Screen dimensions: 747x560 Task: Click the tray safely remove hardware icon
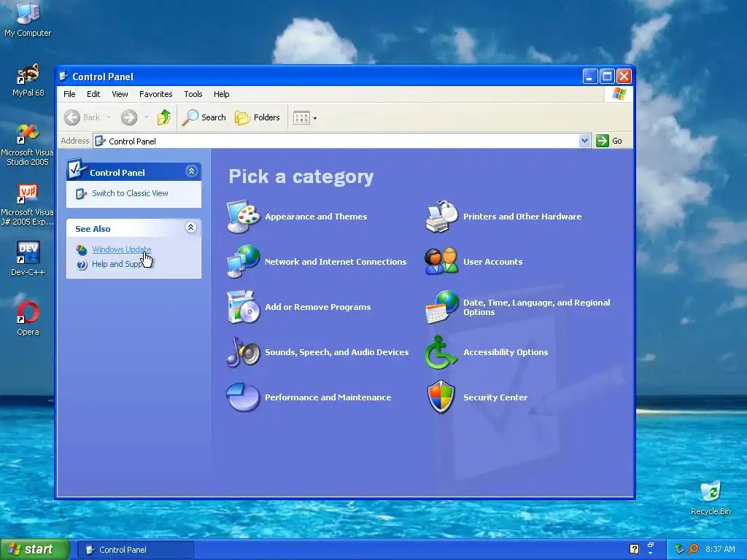[679, 549]
